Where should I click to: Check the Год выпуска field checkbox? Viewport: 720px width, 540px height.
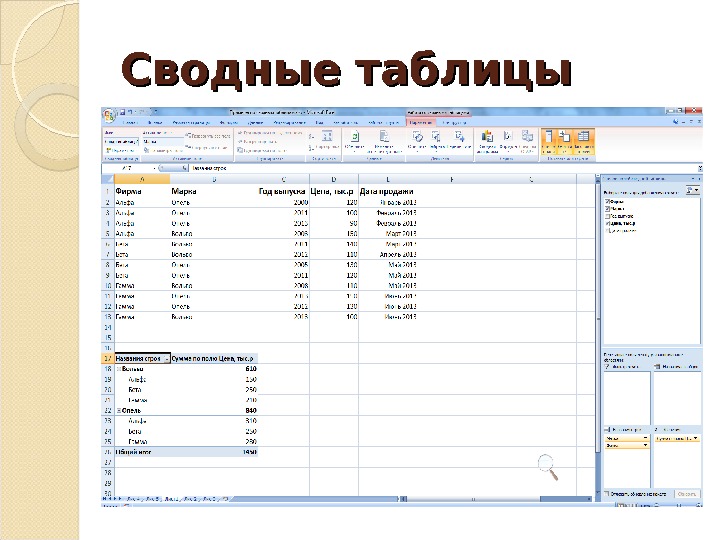pyautogui.click(x=608, y=216)
